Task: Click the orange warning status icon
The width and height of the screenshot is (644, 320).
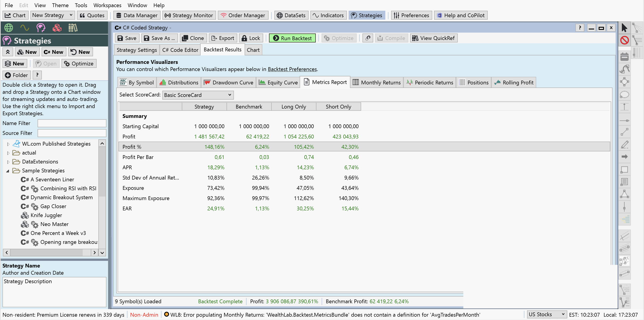Action: point(166,314)
